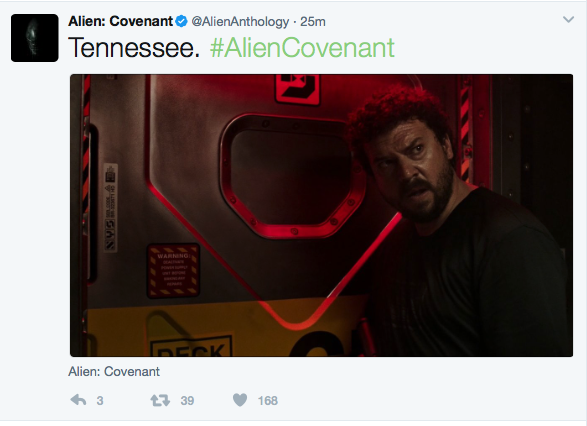Image resolution: width=587 pixels, height=426 pixels.
Task: Open the 25m timestamp link
Action: (313, 22)
